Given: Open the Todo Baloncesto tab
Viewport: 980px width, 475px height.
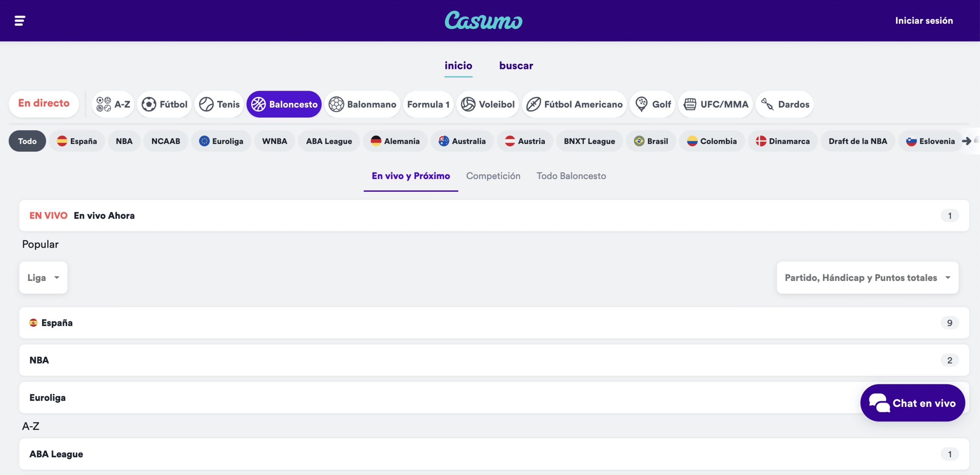Looking at the screenshot, I should (x=571, y=176).
